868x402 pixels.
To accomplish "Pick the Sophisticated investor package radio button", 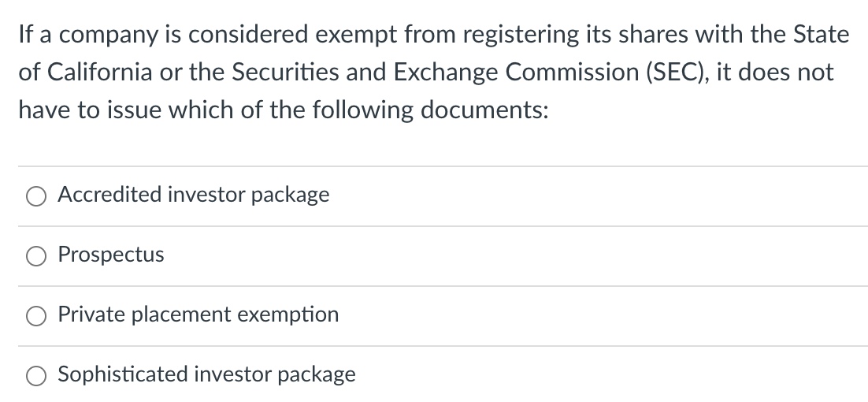I will tap(36, 375).
